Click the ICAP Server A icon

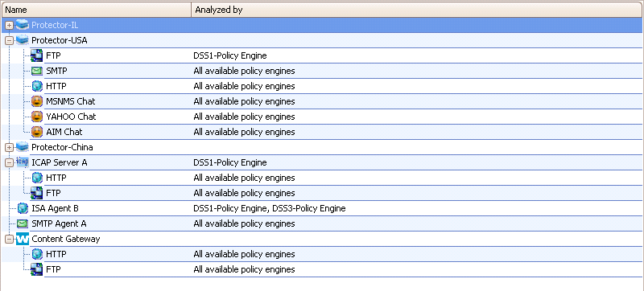(23, 162)
